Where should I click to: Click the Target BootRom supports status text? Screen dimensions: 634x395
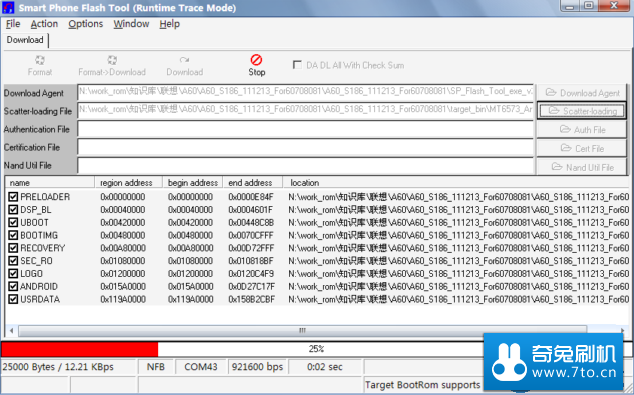click(422, 385)
